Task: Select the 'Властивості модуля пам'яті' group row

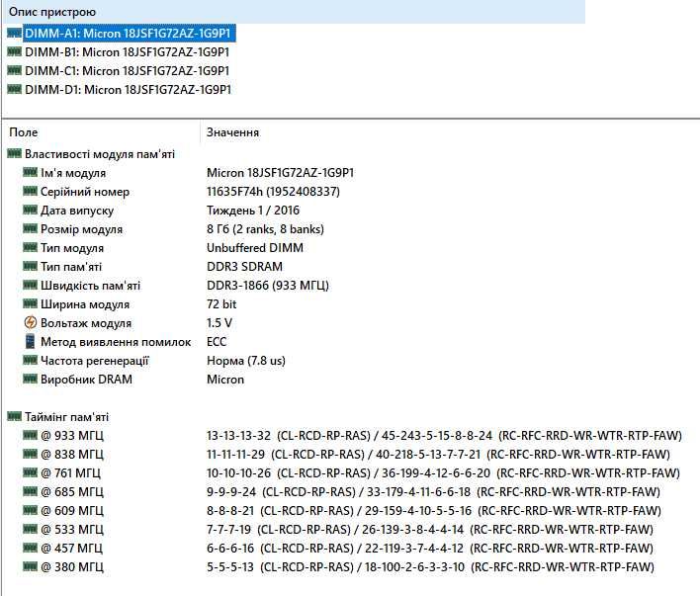Action: click(x=100, y=154)
